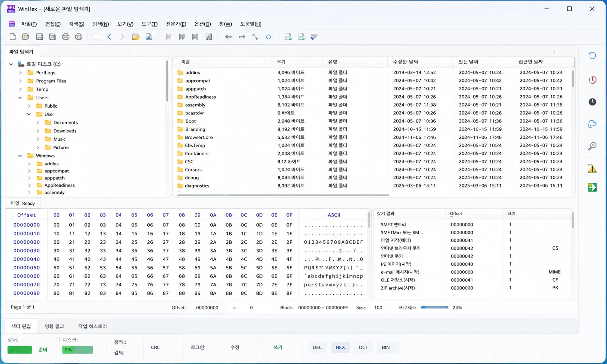
Task: Sort file list by 수정한 날짜 header
Action: (x=420, y=62)
